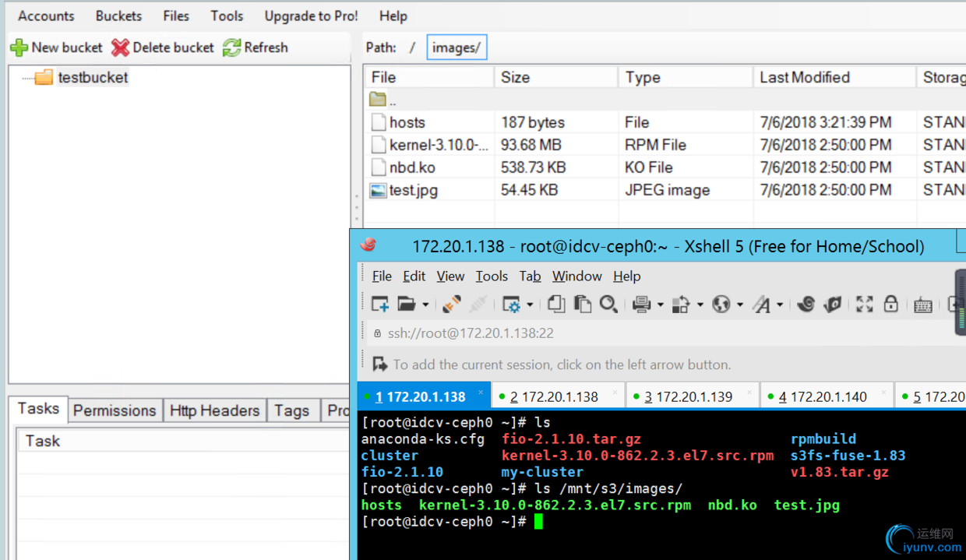Toggle full screen icon in Xshell
This screenshot has width=966, height=560.
(865, 305)
